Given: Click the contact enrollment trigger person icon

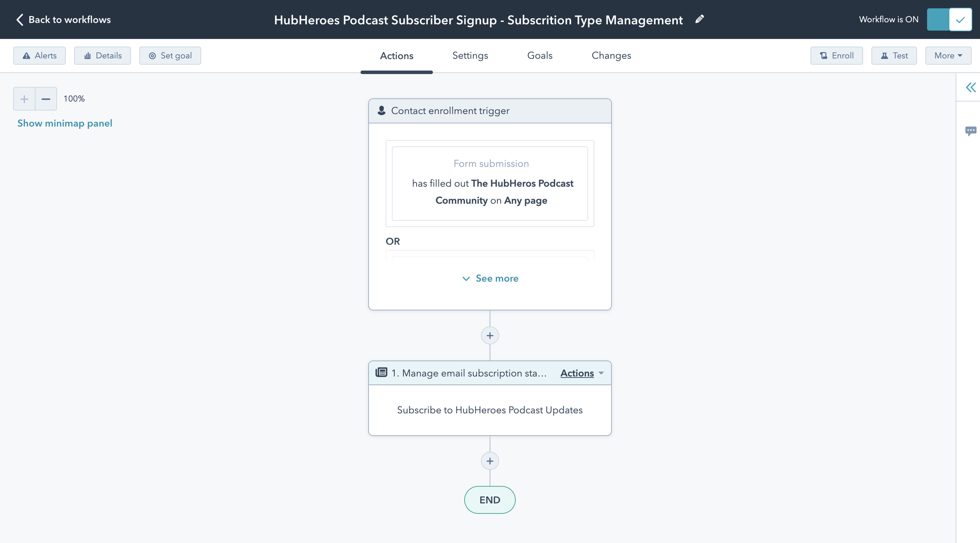Looking at the screenshot, I should click(x=381, y=110).
